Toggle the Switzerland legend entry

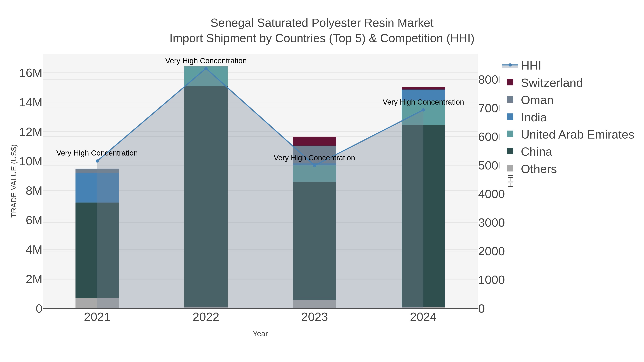pyautogui.click(x=545, y=83)
